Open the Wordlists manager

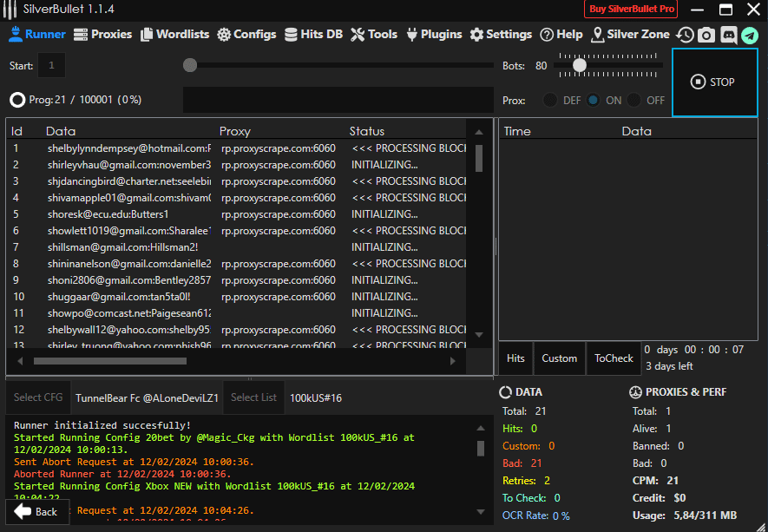(174, 35)
